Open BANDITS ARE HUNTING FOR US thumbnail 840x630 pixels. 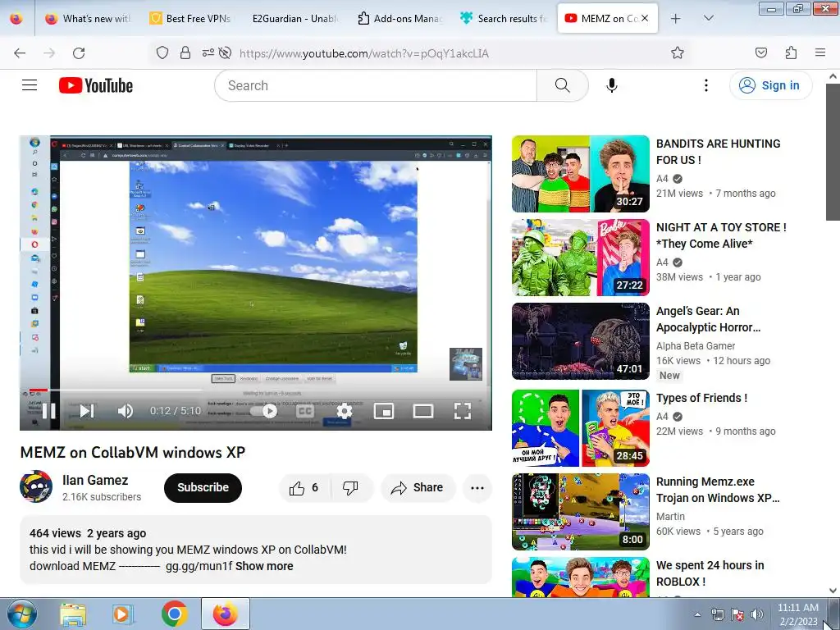click(x=580, y=174)
